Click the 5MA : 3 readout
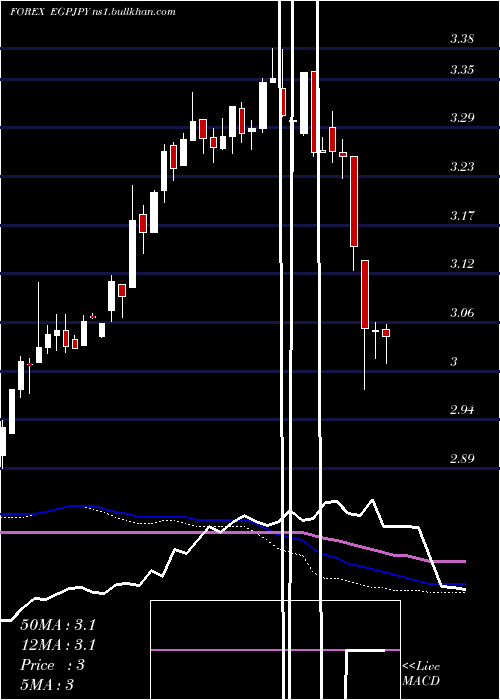The width and height of the screenshot is (500, 700). [x=47, y=685]
